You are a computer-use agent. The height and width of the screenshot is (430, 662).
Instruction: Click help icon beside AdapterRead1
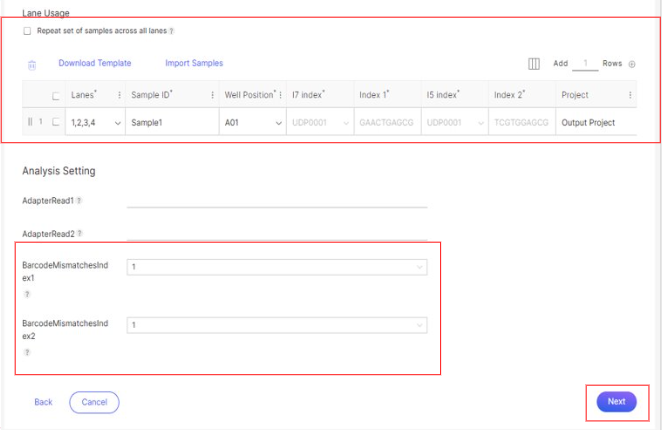click(79, 201)
